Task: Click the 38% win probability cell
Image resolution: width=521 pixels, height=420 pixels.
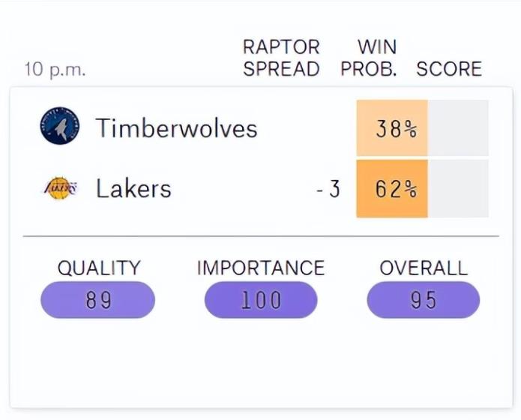Action: point(392,128)
